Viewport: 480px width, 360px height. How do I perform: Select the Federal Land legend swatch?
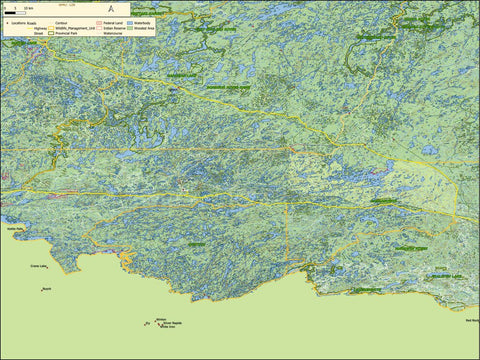click(x=99, y=23)
